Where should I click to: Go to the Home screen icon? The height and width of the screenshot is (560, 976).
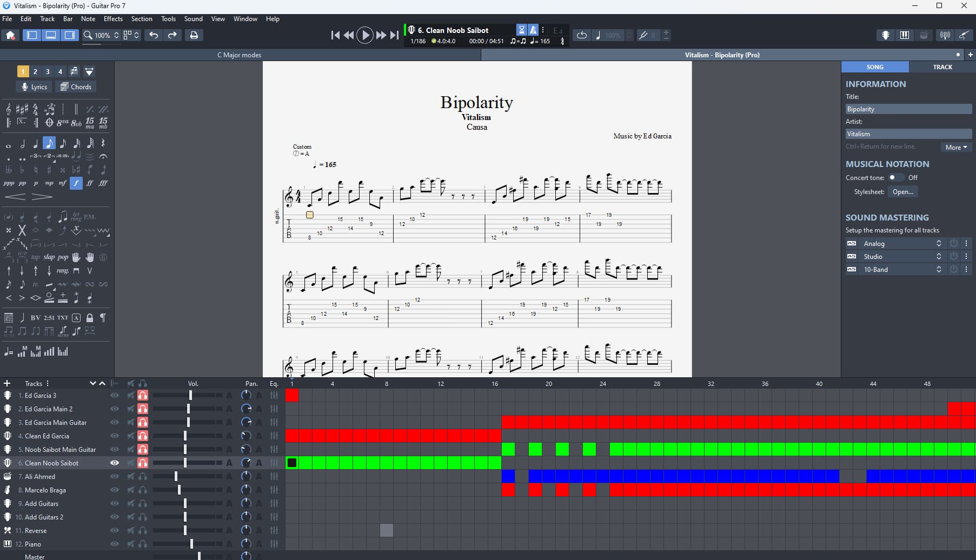click(x=10, y=35)
